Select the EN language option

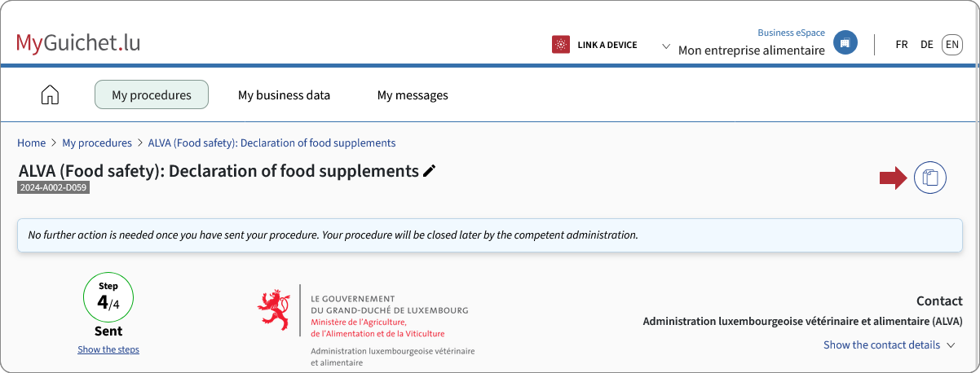pyautogui.click(x=952, y=45)
